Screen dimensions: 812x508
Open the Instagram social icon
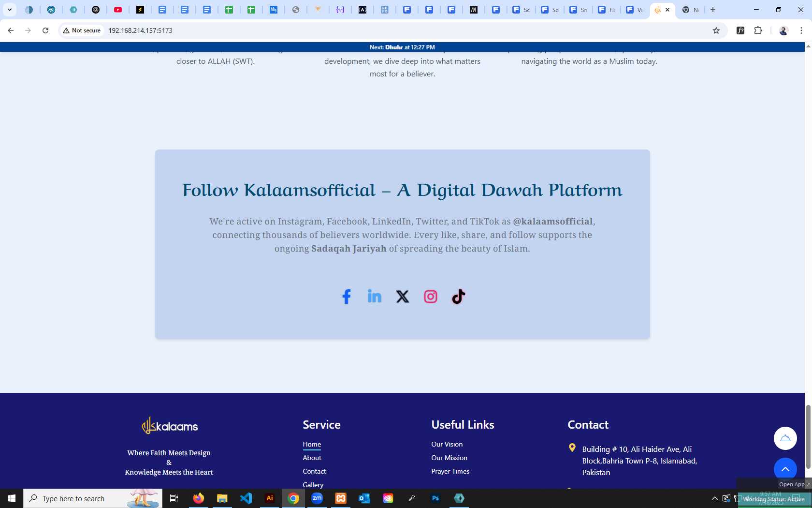point(431,297)
